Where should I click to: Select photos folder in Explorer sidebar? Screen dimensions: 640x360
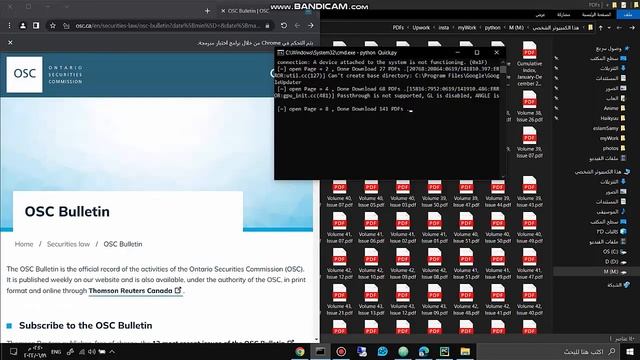click(614, 148)
